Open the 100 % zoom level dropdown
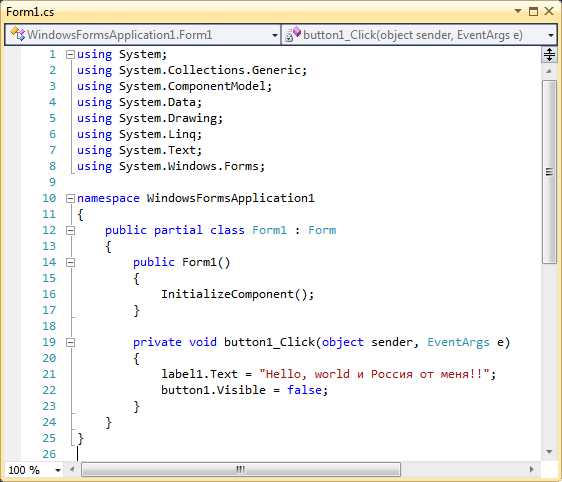This screenshot has height=482, width=562. (x=58, y=470)
